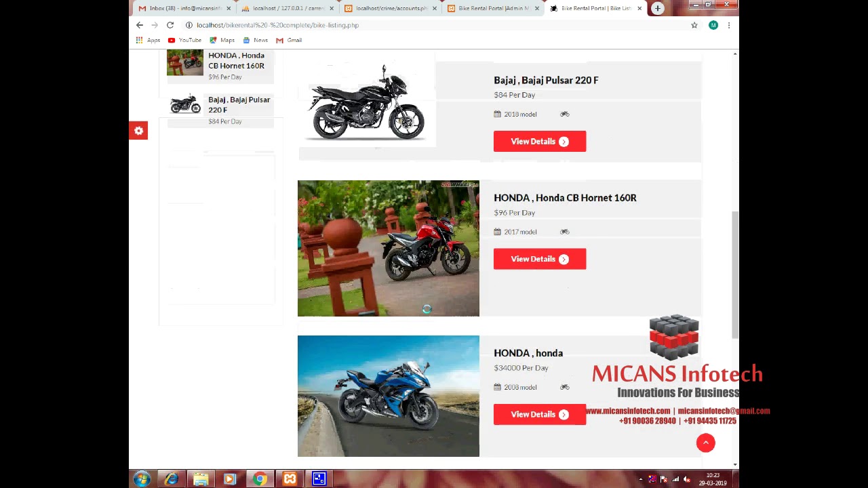Click calendar icon beside 2017 model
This screenshot has height=488, width=868.
[x=497, y=232]
